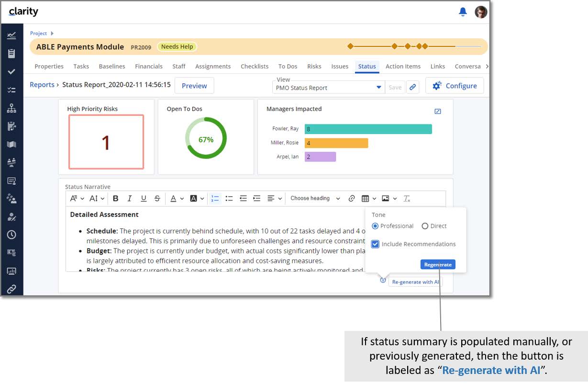Image resolution: width=588 pixels, height=385 pixels.
Task: Open the text alignment dropdown
Action: tap(274, 198)
